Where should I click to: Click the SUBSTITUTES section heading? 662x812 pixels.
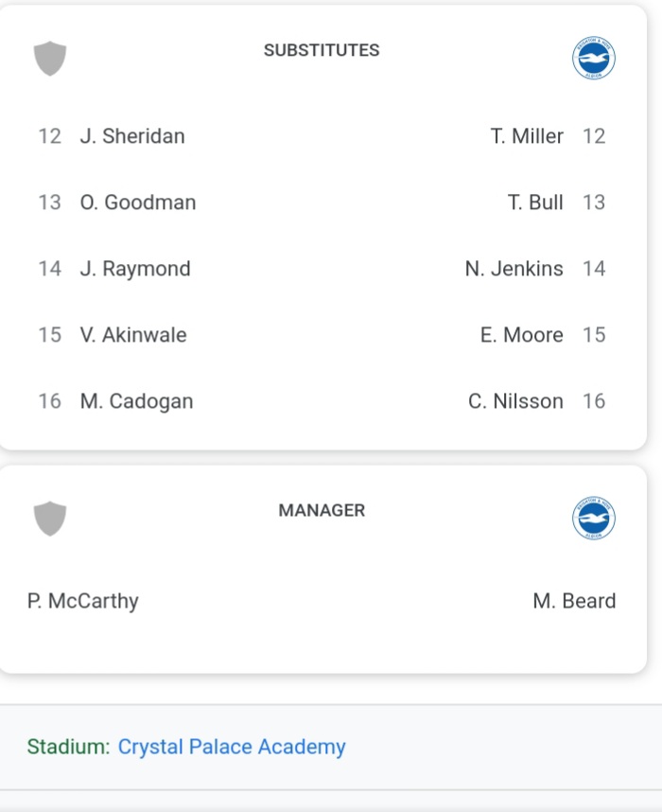322,50
